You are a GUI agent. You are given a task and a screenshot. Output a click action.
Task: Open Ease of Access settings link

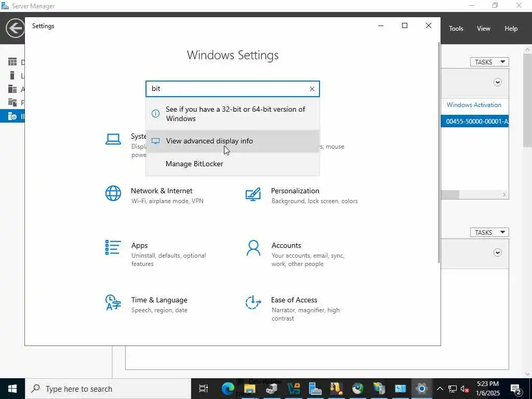pyautogui.click(x=294, y=300)
